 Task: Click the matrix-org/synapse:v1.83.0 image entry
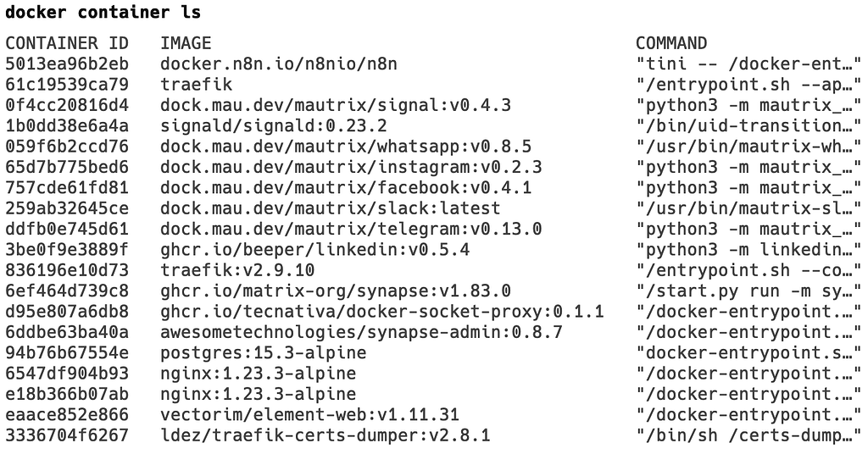click(x=336, y=291)
